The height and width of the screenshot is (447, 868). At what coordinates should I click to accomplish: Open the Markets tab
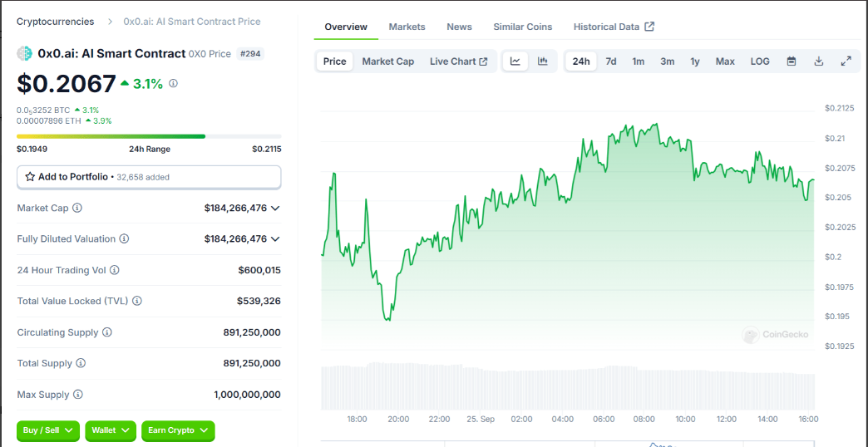click(x=407, y=27)
